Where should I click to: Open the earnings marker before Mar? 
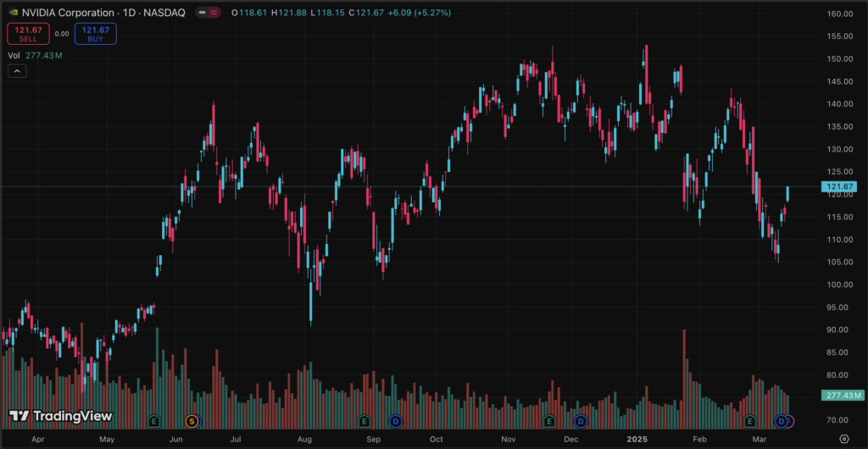click(750, 421)
